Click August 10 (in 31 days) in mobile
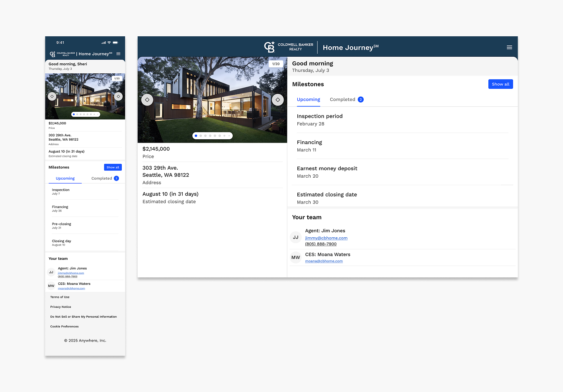Viewport: 563px width, 392px height. click(67, 151)
